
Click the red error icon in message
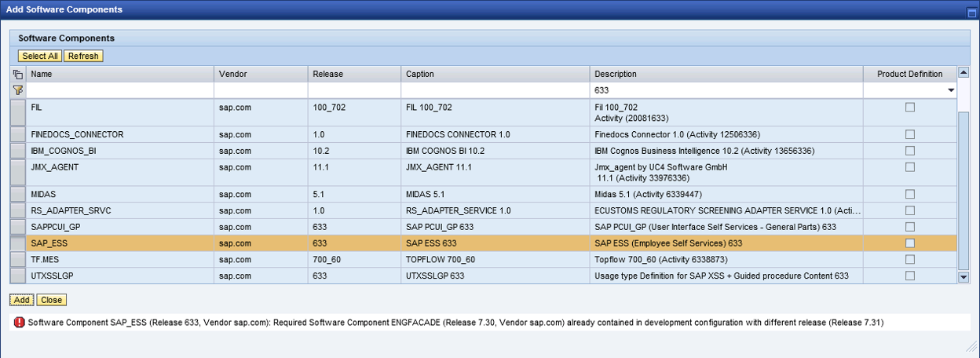20,323
